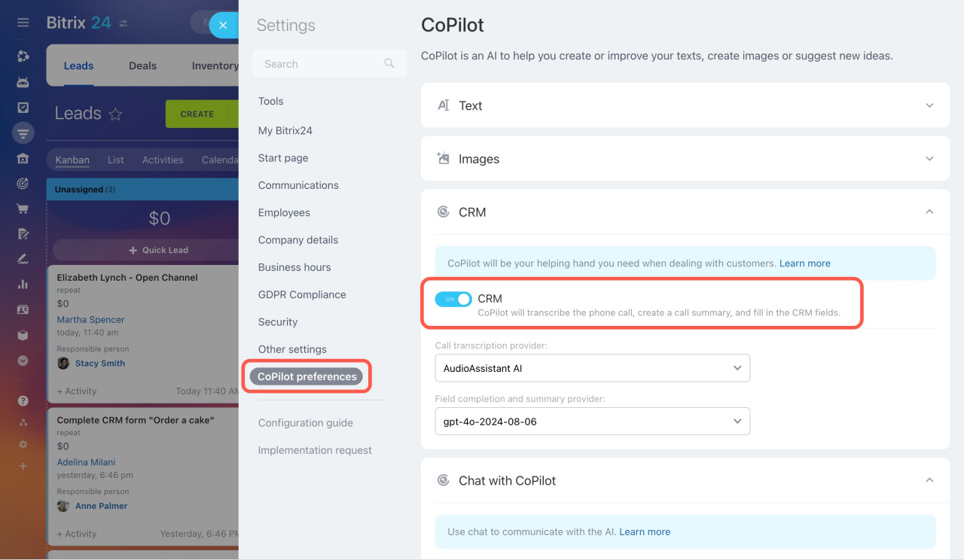Image resolution: width=964 pixels, height=560 pixels.
Task: Expand the Images section
Action: 929,159
